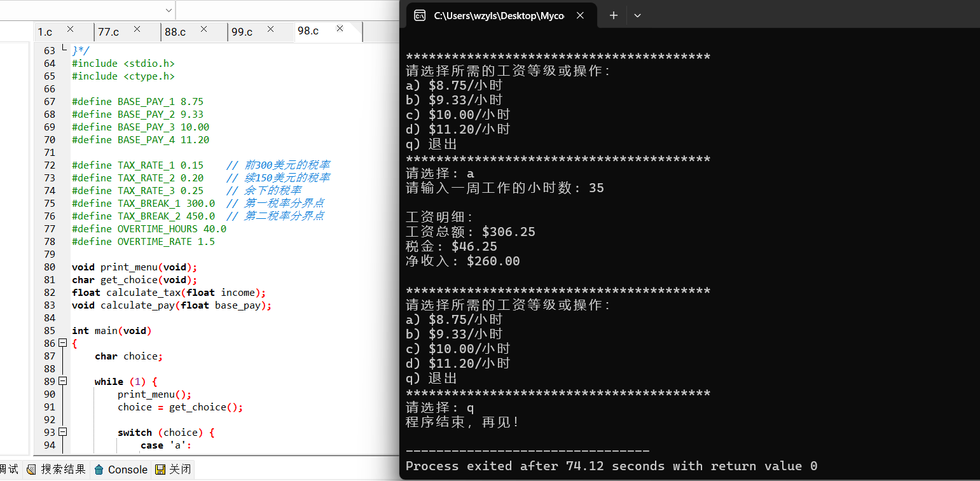
Task: Click the '#define BASE_PAY_1 8.75' line
Action: [x=137, y=102]
